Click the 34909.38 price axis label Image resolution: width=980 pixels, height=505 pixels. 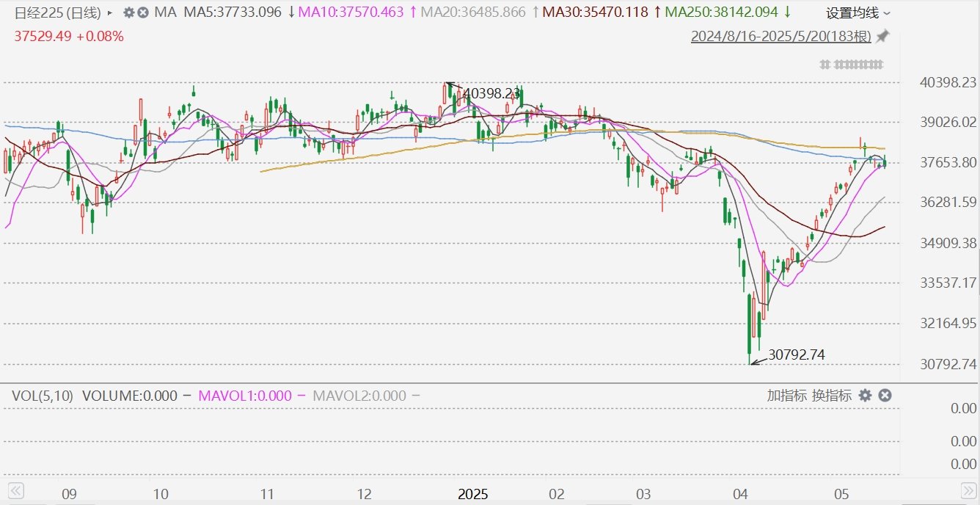[947, 242]
